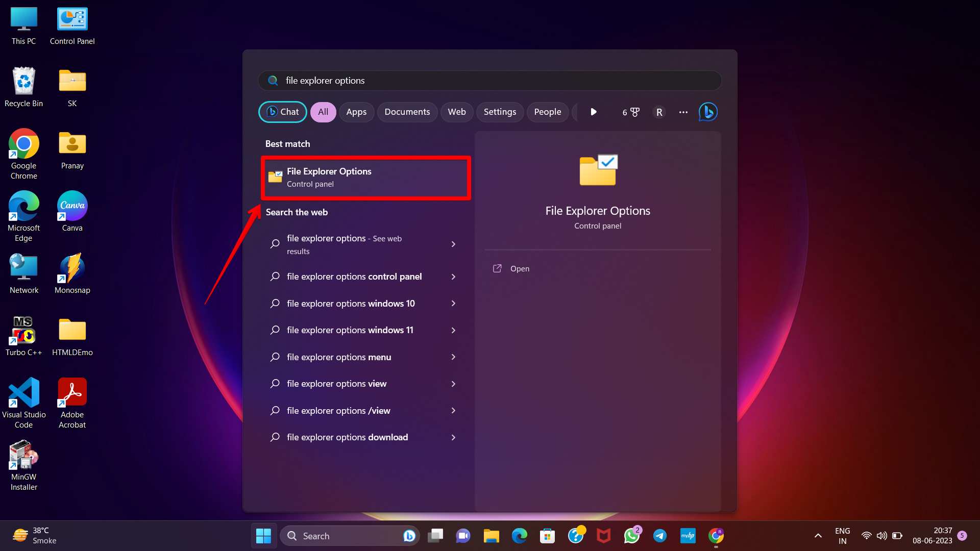Switch to the Apps filter tab
980x551 pixels.
(356, 112)
